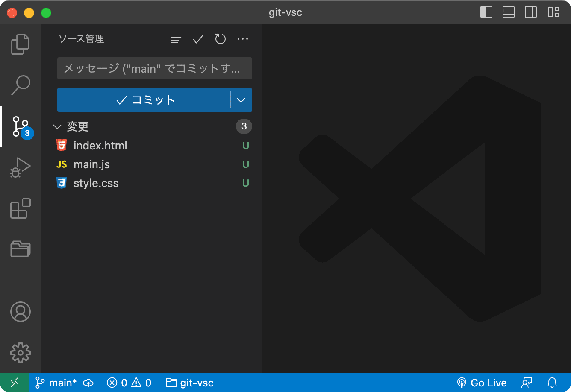Screen dimensions: 571x392
Task: Click the JS icon next to main.js
Action: coord(62,164)
